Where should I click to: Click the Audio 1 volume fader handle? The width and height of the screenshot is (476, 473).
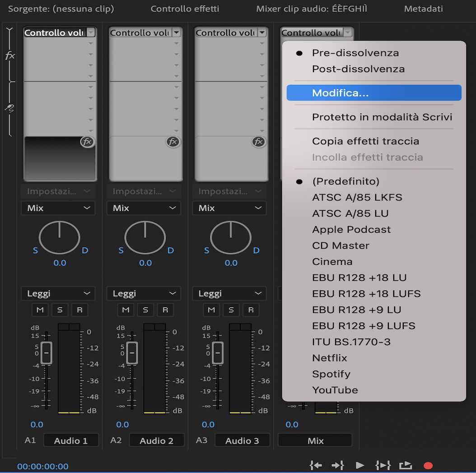(x=46, y=352)
